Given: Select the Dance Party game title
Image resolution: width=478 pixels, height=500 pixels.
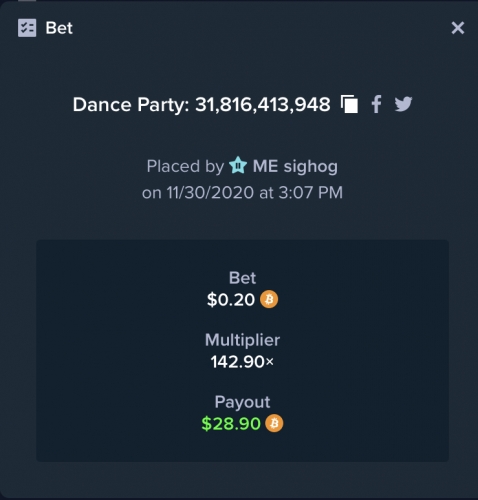Looking at the screenshot, I should pyautogui.click(x=128, y=105).
